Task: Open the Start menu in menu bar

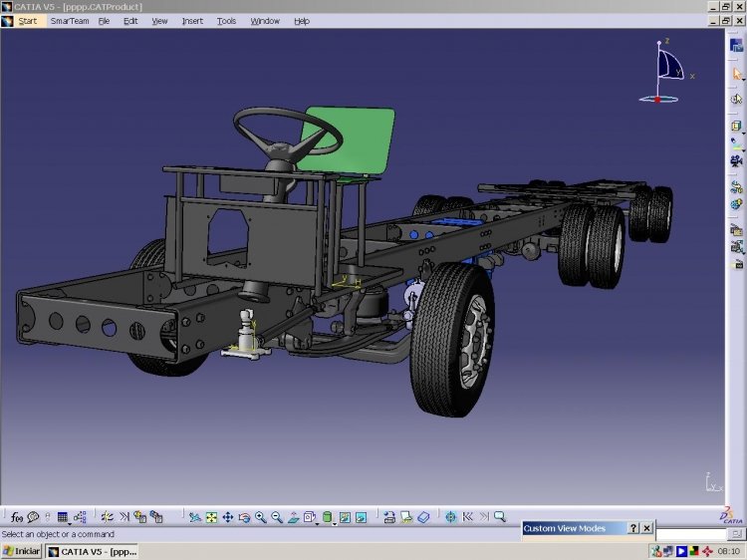Action: [x=28, y=21]
